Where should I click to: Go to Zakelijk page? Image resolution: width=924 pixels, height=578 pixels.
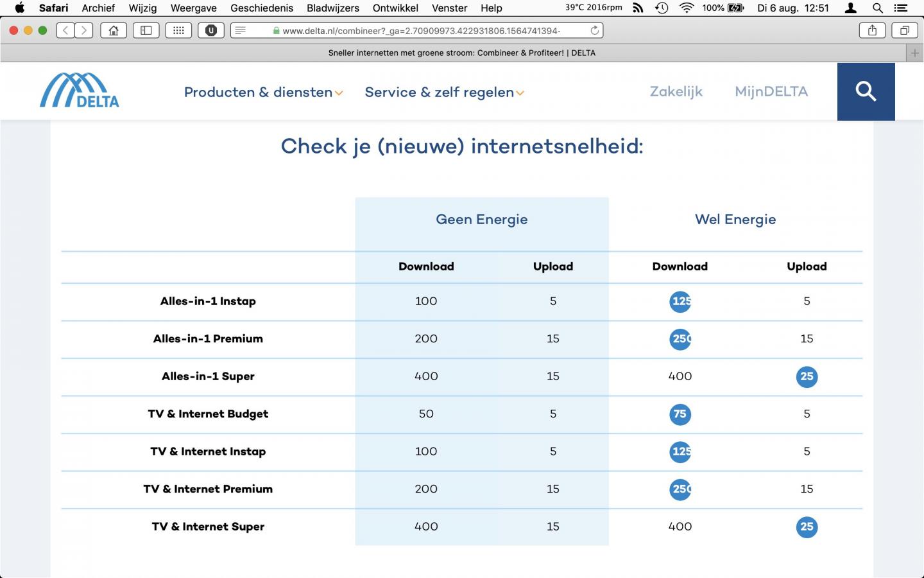676,91
